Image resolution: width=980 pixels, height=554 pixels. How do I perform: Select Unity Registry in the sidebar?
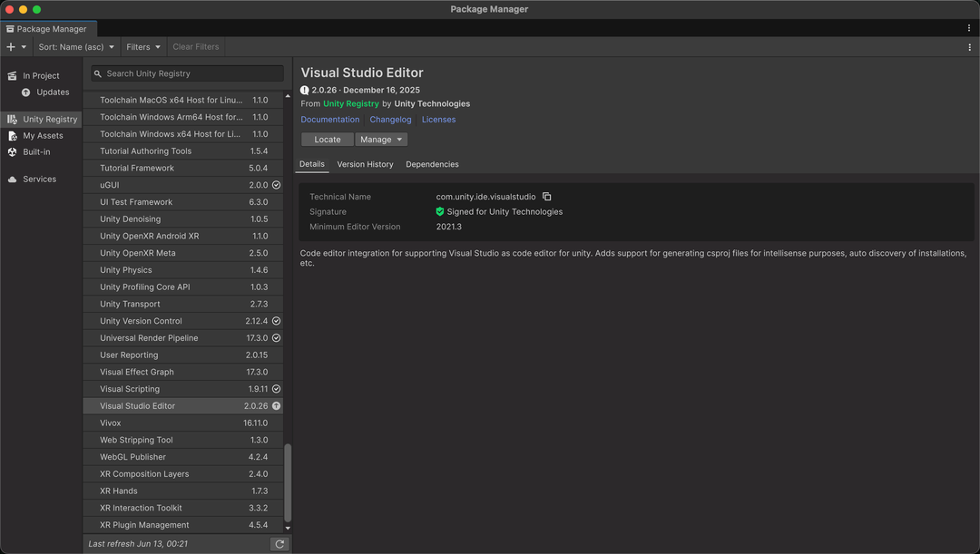tap(41, 120)
